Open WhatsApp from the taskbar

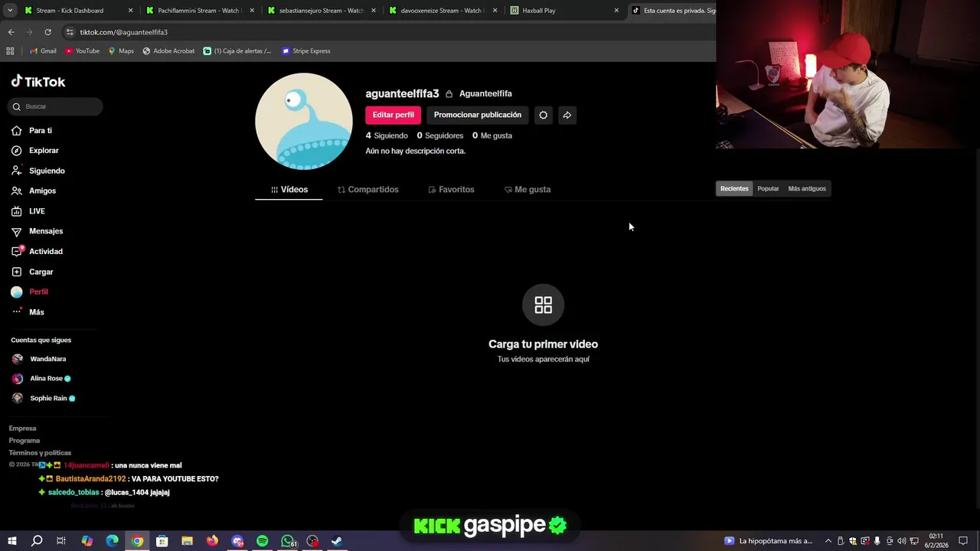coord(287,541)
